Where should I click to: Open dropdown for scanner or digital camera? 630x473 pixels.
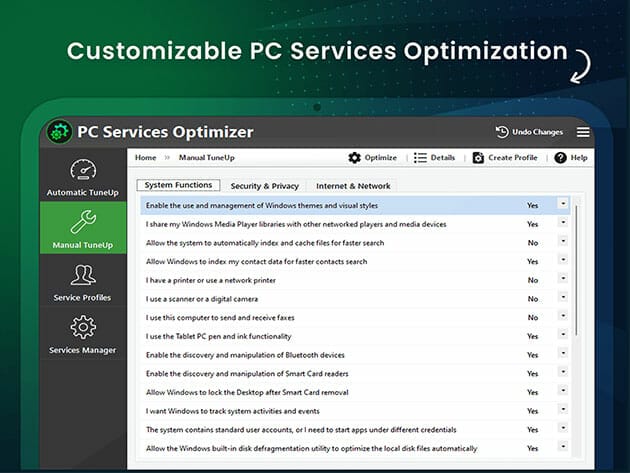coord(563,298)
